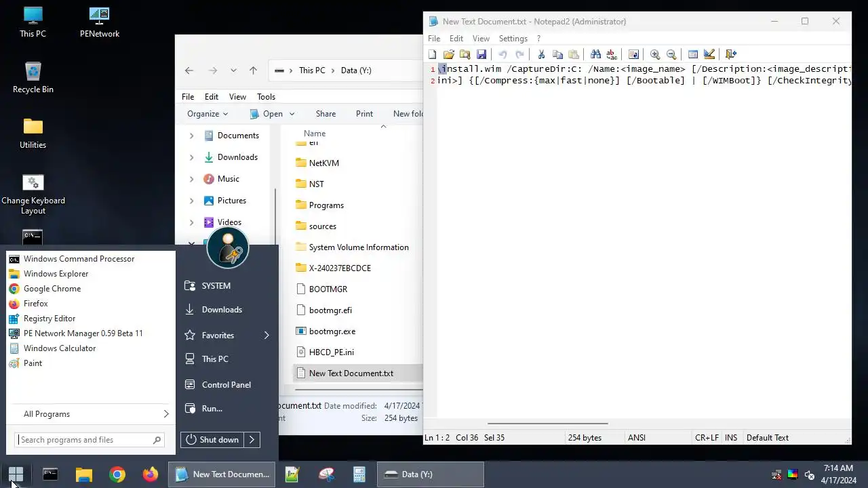868x488 pixels.
Task: Click the Paste icon in Notepad2 toolbar
Action: point(574,54)
